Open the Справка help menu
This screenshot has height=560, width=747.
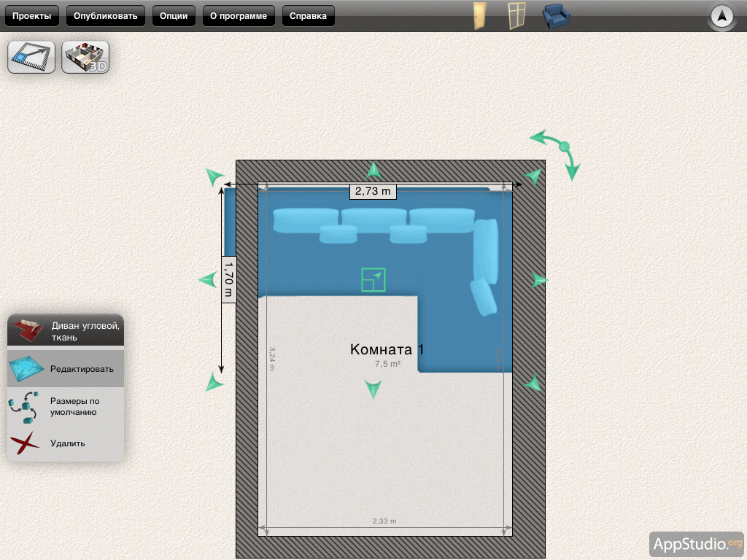tap(308, 16)
